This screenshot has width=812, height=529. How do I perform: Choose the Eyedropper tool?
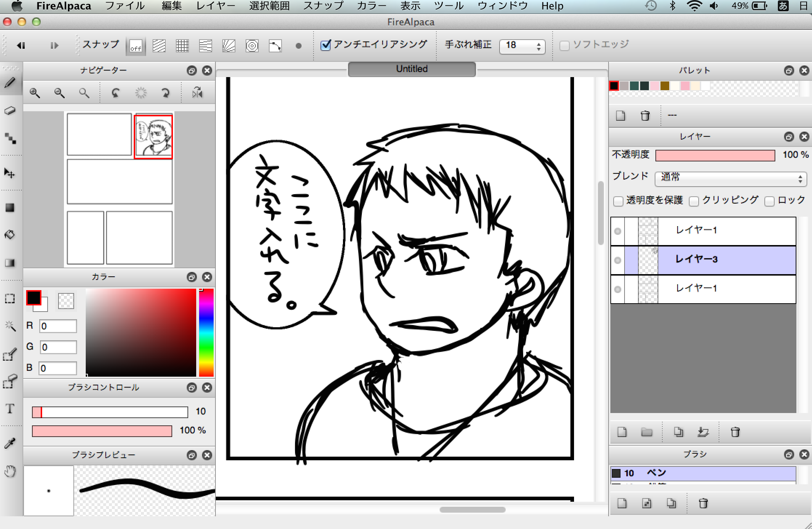point(10,443)
